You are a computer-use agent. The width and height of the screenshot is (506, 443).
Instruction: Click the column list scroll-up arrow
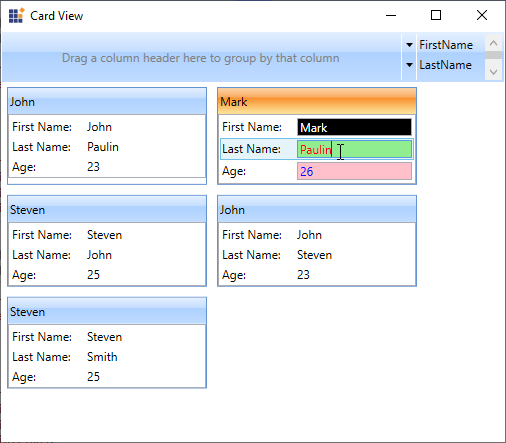click(x=494, y=43)
